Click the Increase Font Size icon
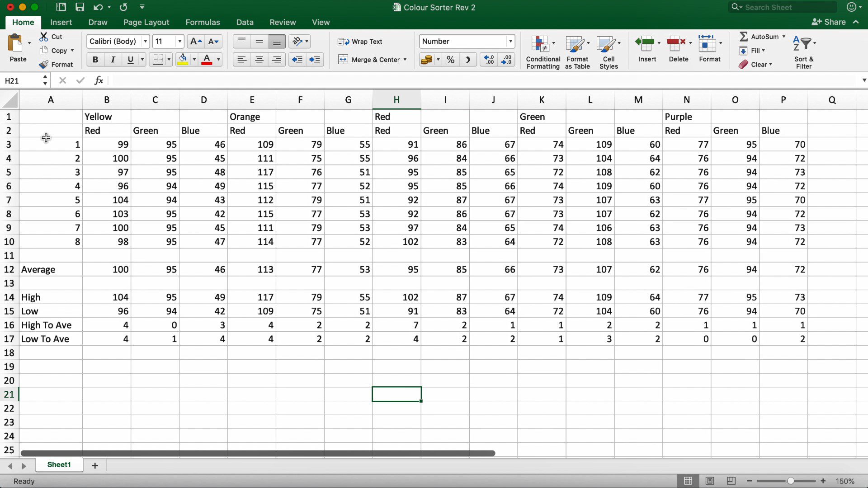 196,42
